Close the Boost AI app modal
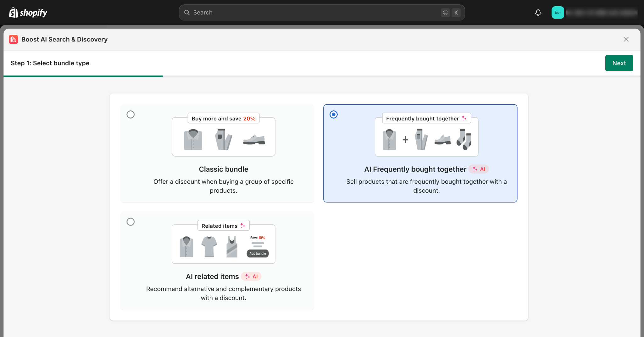Image resolution: width=644 pixels, height=337 pixels. click(626, 39)
